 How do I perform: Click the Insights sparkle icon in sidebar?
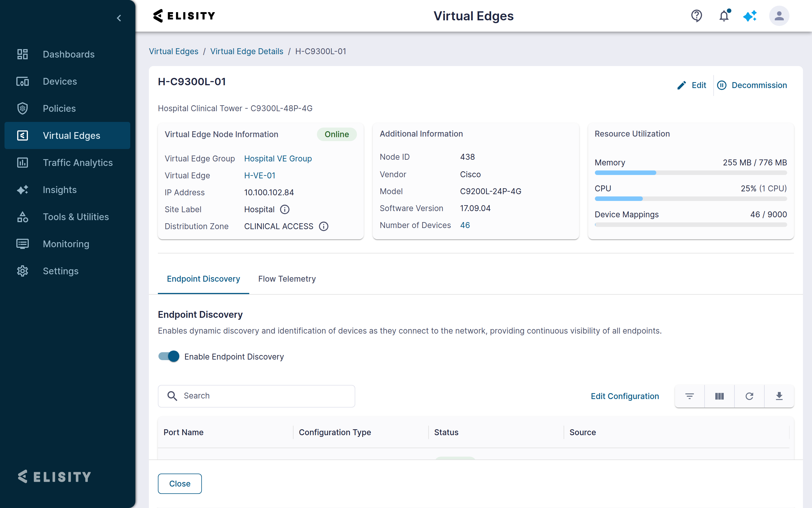23,189
